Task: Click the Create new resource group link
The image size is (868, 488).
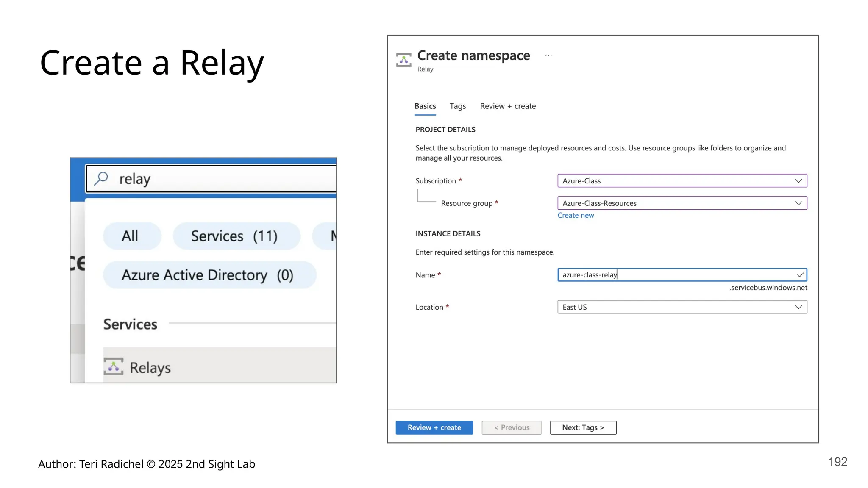Action: click(576, 215)
